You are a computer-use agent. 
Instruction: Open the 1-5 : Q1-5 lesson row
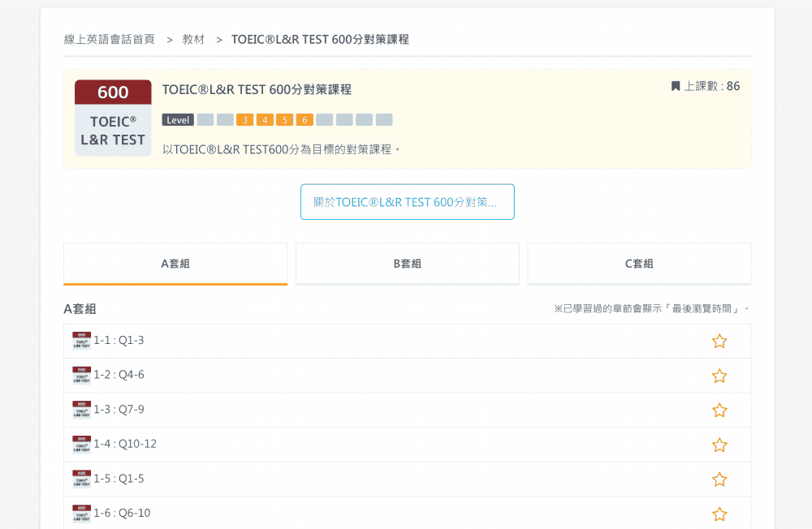(x=407, y=480)
